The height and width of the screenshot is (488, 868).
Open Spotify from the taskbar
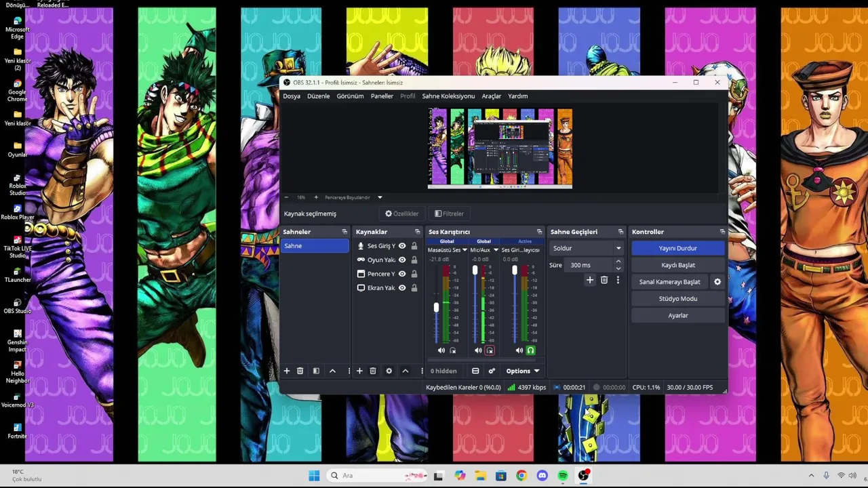(563, 476)
